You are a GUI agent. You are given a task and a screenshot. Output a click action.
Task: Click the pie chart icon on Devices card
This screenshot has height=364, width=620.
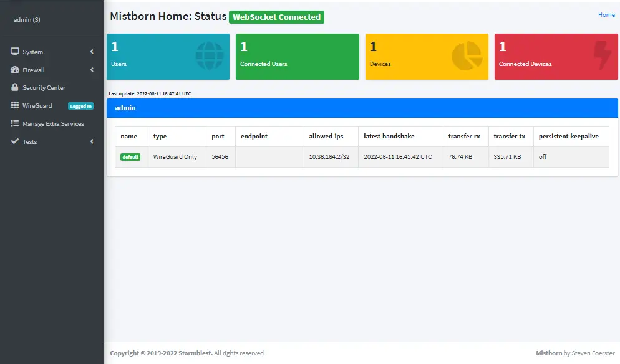point(467,56)
